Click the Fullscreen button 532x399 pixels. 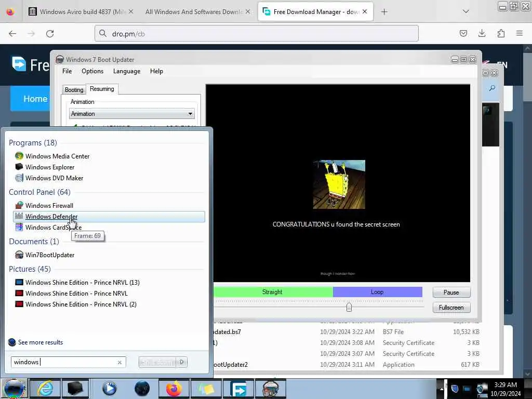coord(451,308)
